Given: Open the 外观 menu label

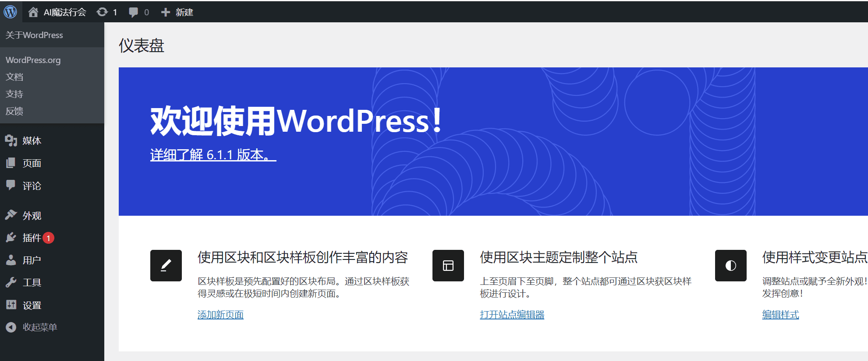Looking at the screenshot, I should (32, 216).
